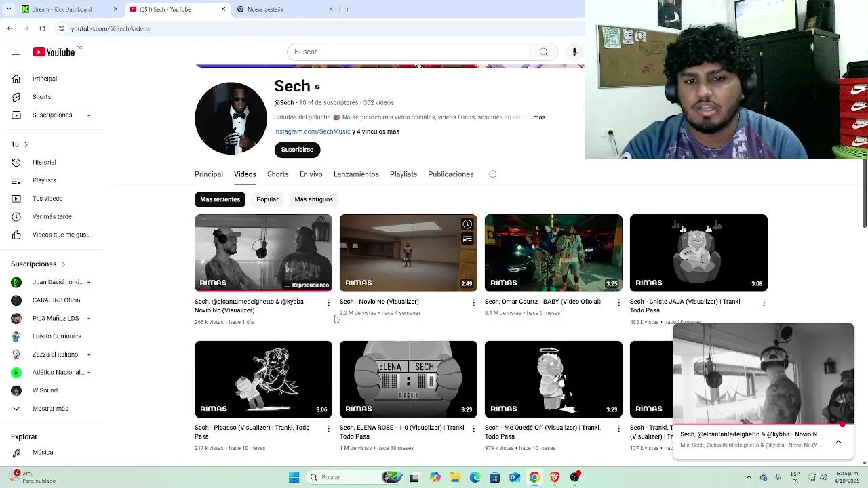Switch to Playlists channel tab
Image resolution: width=868 pixels, height=488 pixels.
point(403,174)
